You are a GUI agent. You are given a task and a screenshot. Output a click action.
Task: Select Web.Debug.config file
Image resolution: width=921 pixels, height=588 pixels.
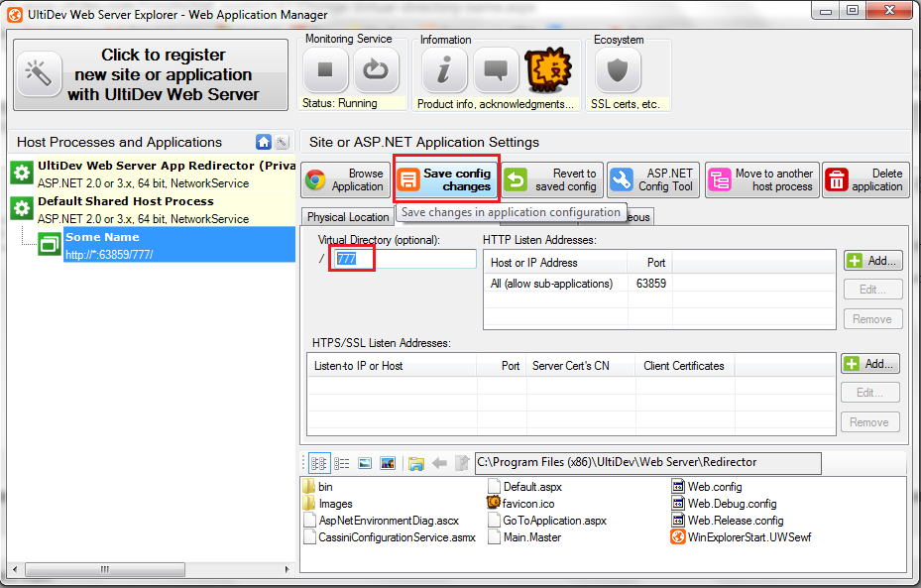(725, 504)
